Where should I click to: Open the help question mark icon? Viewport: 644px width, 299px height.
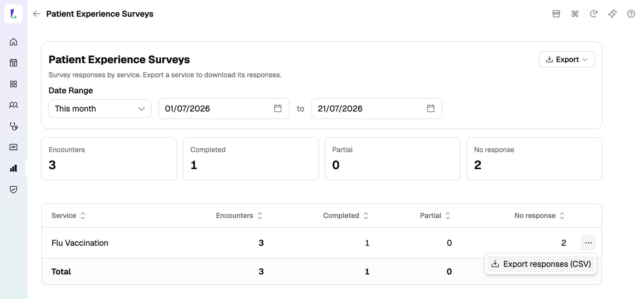click(x=631, y=14)
